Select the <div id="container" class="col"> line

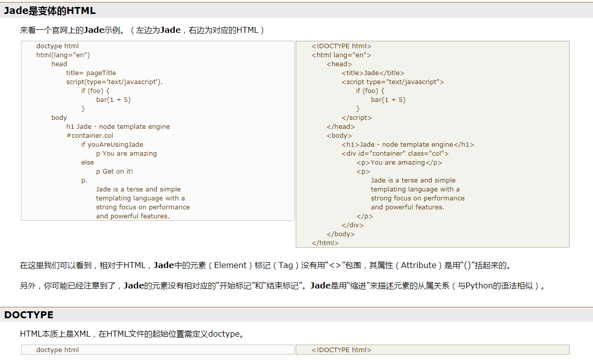pyautogui.click(x=395, y=154)
